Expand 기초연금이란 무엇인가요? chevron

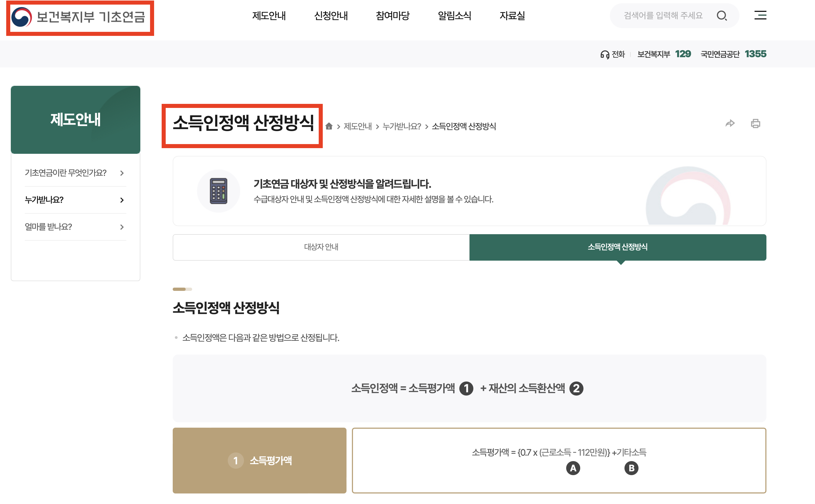(122, 173)
